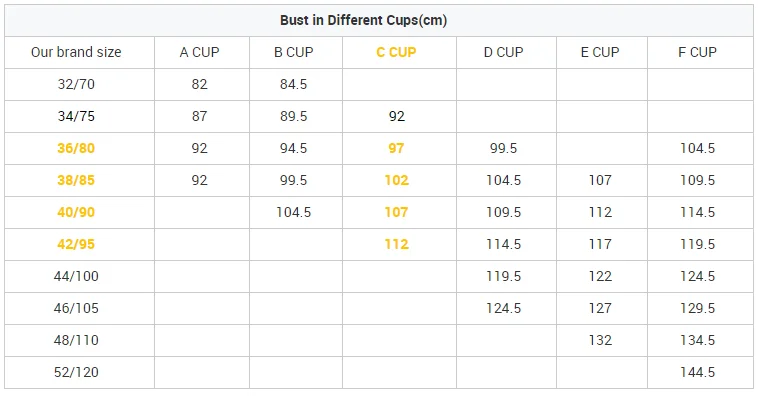Select the 'F CUP' column header

697,52
